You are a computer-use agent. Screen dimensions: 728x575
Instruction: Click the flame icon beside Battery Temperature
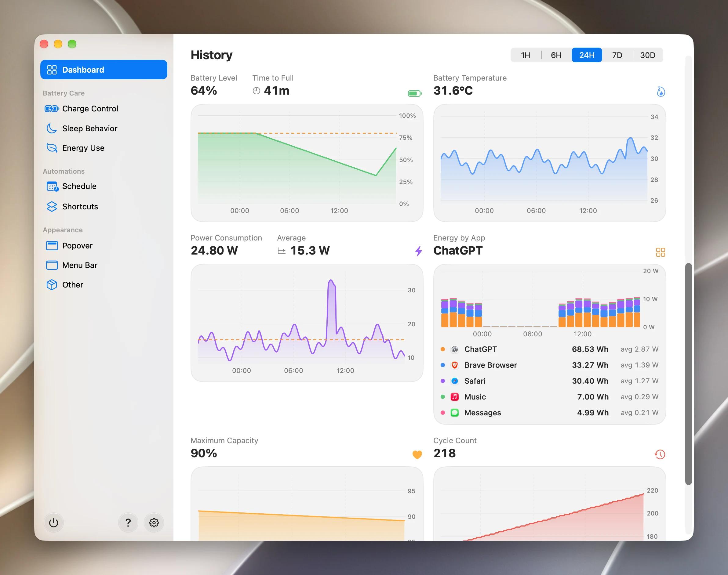(661, 92)
